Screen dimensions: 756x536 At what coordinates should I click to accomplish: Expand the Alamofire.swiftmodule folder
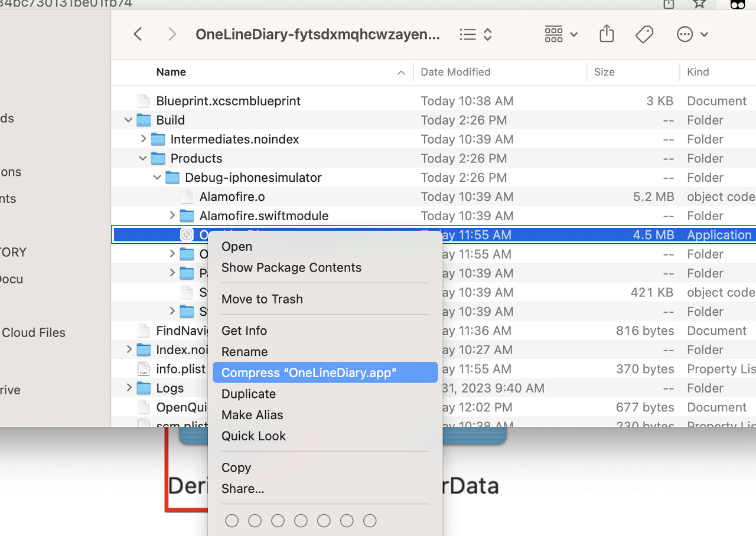point(172,216)
